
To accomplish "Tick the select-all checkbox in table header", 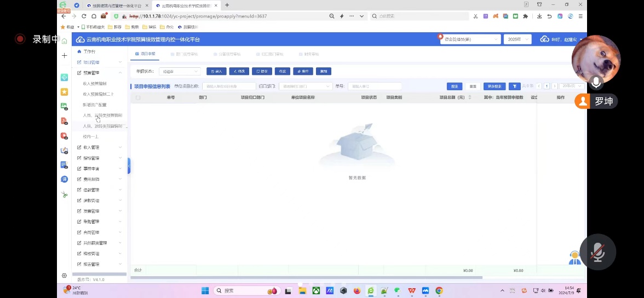I will click(138, 98).
